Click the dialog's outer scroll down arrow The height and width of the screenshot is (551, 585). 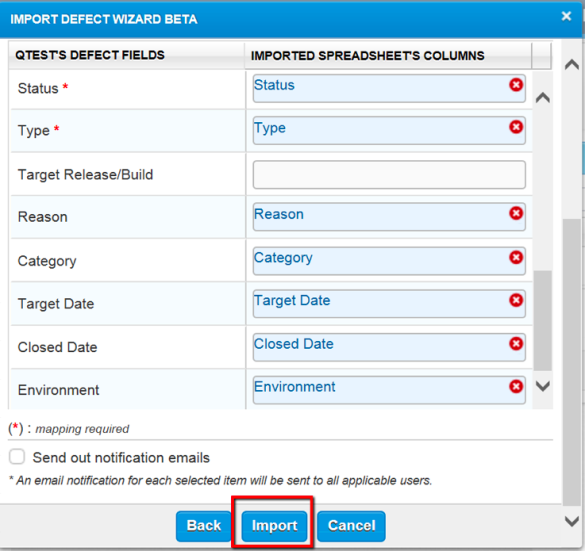572,521
